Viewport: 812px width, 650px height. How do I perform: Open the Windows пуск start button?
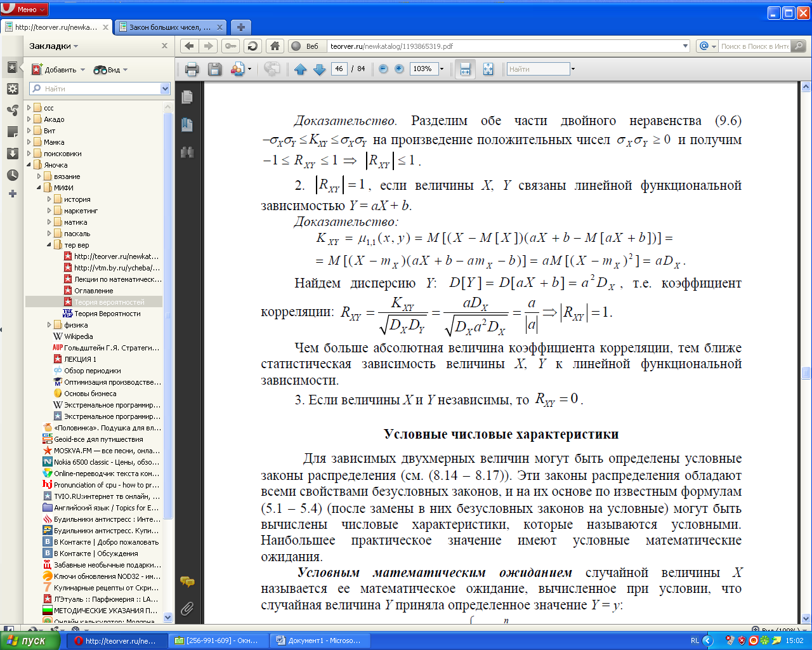(30, 640)
